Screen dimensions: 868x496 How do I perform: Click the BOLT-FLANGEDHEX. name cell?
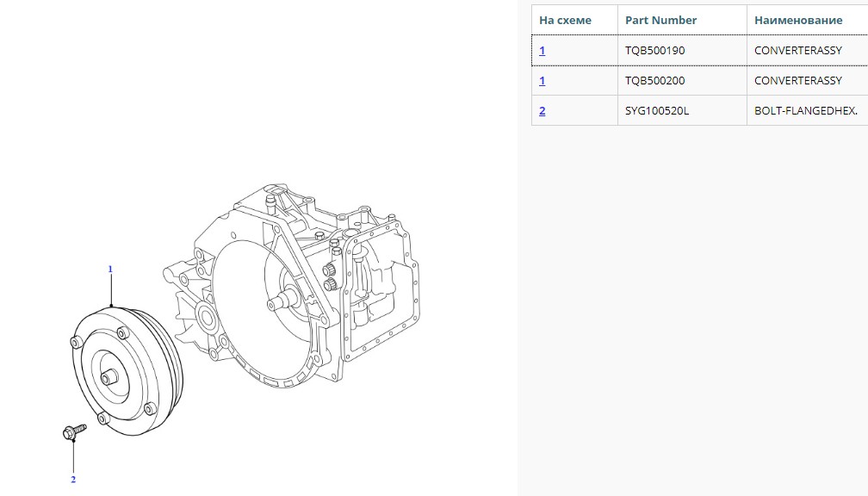point(806,111)
